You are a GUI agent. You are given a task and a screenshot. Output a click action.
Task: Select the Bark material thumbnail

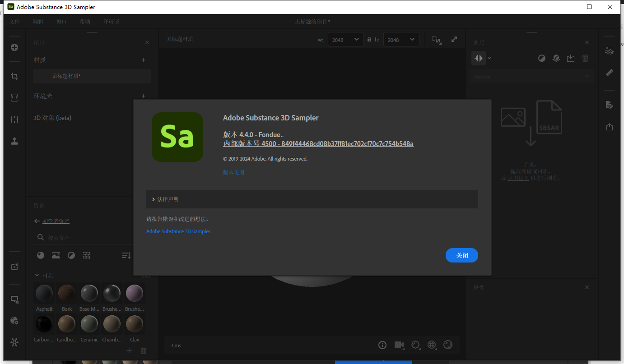67,293
